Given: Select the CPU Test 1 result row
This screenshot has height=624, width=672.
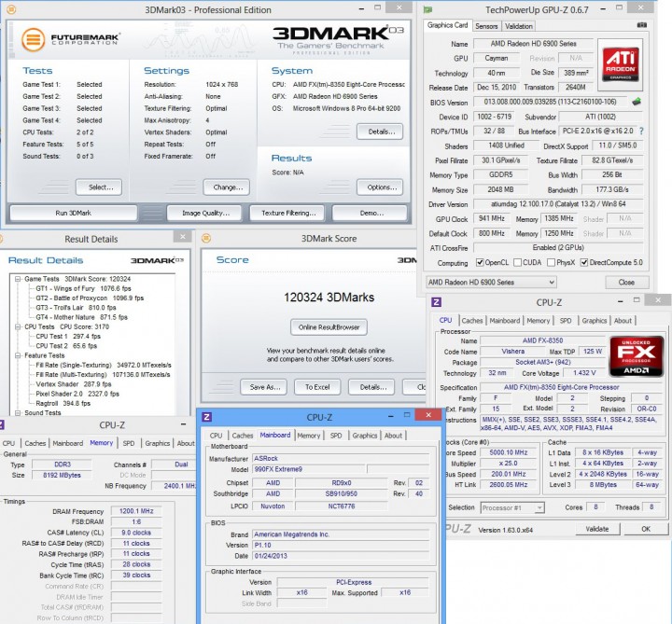Looking at the screenshot, I should tap(68, 336).
